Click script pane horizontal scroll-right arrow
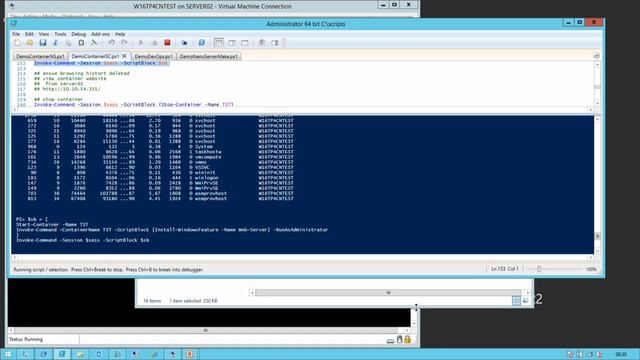 [x=590, y=110]
